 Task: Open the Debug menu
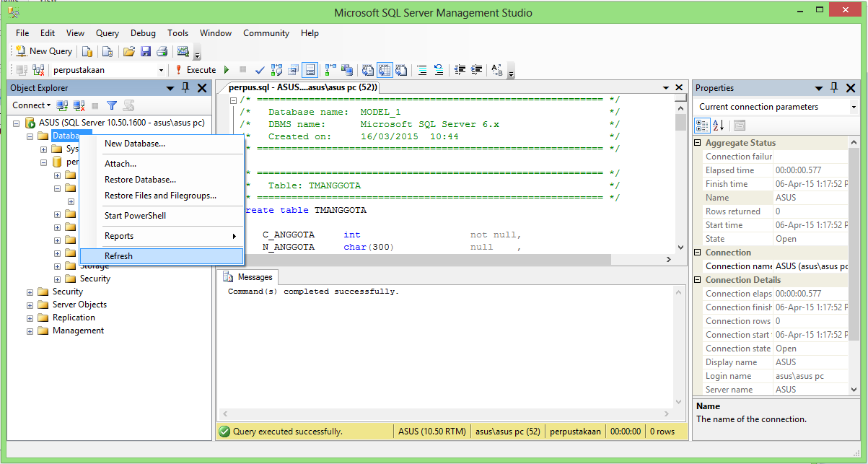pyautogui.click(x=143, y=33)
